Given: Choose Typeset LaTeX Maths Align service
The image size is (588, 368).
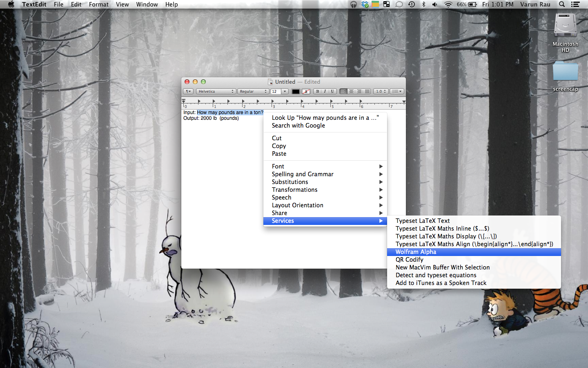Looking at the screenshot, I should [474, 244].
